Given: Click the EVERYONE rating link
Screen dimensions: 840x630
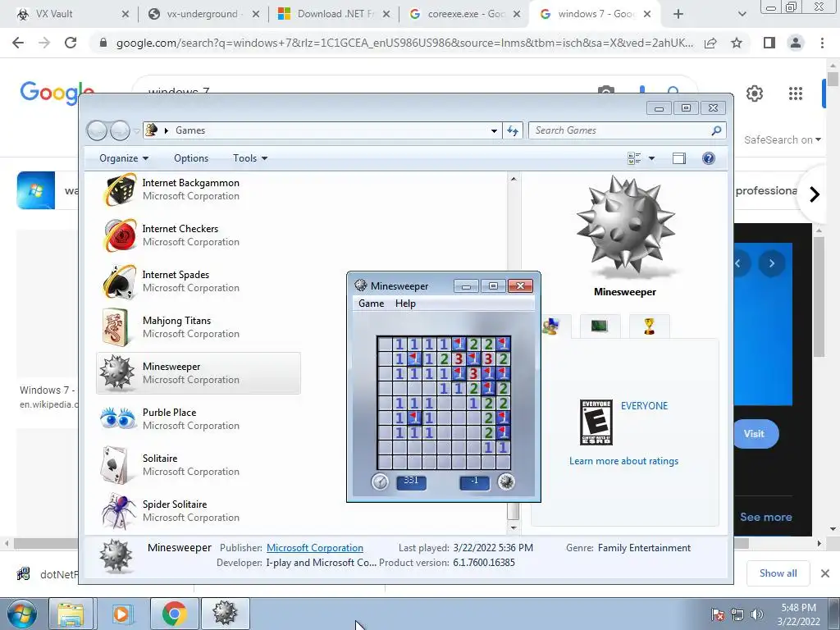Looking at the screenshot, I should (x=644, y=406).
